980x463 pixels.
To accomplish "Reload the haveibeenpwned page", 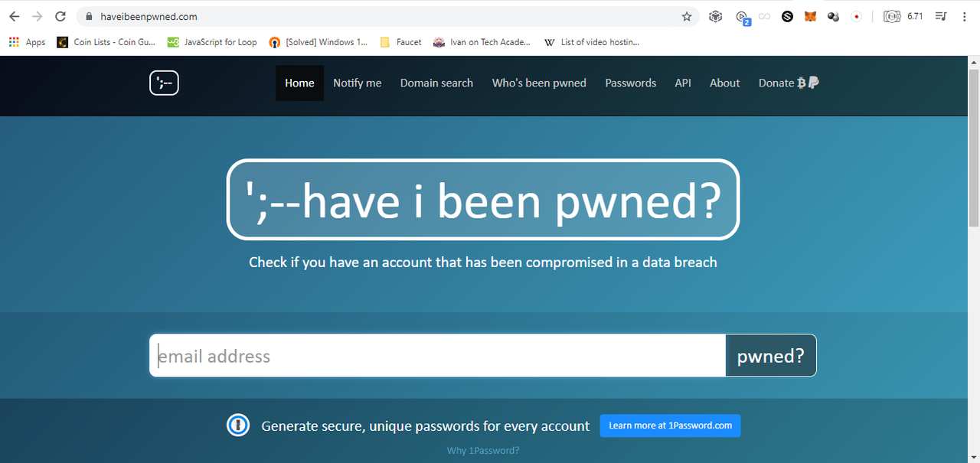I will coord(60,16).
